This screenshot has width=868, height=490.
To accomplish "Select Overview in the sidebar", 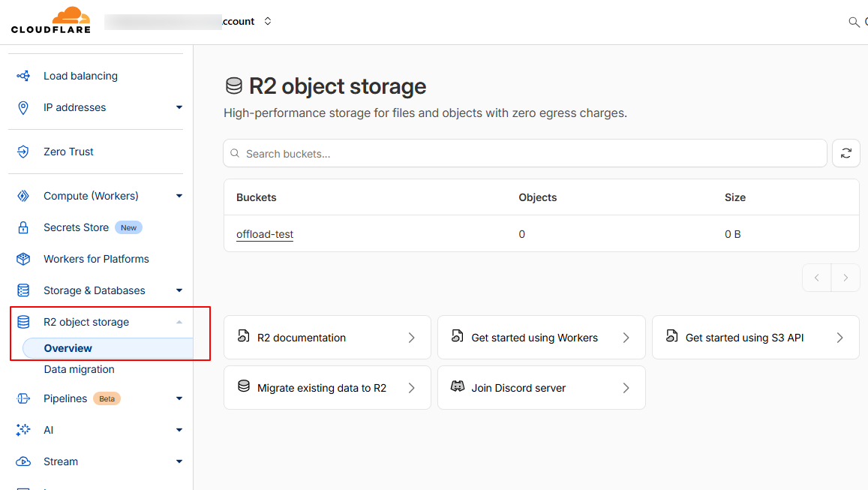I will [68, 348].
